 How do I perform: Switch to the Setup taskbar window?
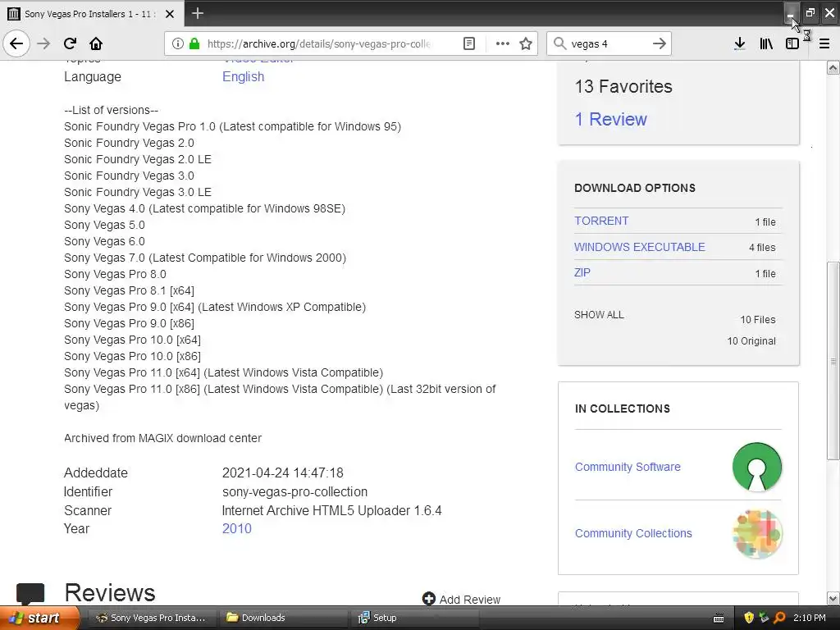pos(415,618)
